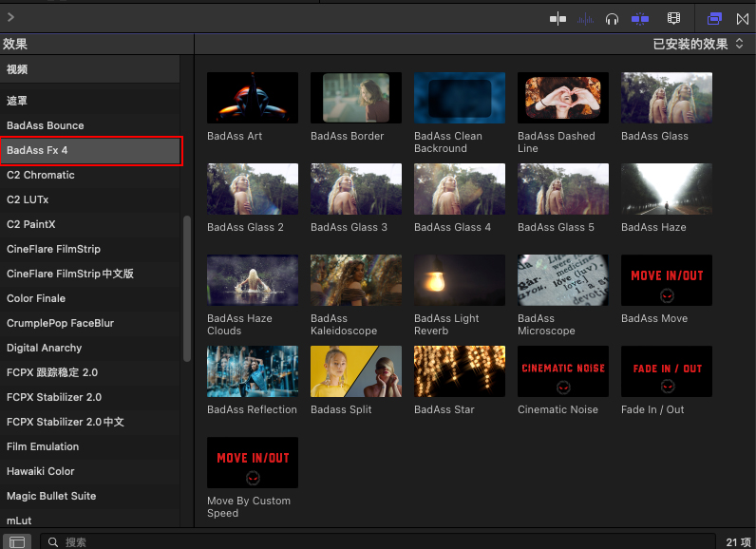This screenshot has width=756, height=549.
Task: Select the BadAss Glass effect thumbnail
Action: click(x=667, y=98)
